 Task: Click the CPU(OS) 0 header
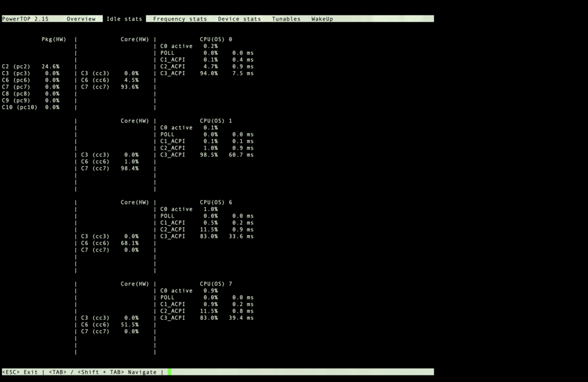coord(216,39)
